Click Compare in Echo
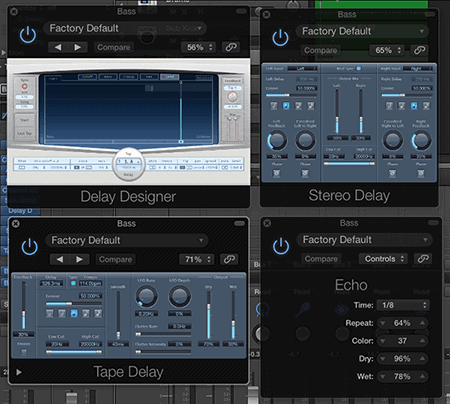The height and width of the screenshot is (404, 450). [x=321, y=259]
